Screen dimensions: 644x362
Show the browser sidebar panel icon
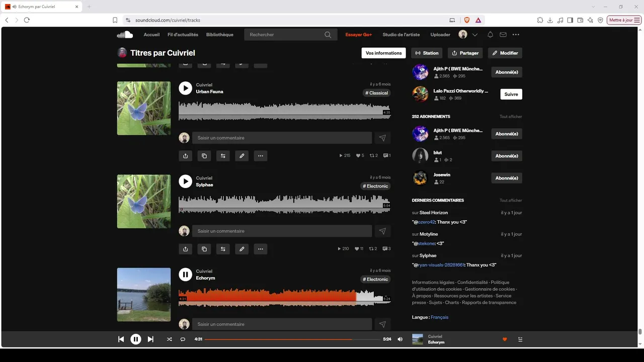[x=570, y=20]
